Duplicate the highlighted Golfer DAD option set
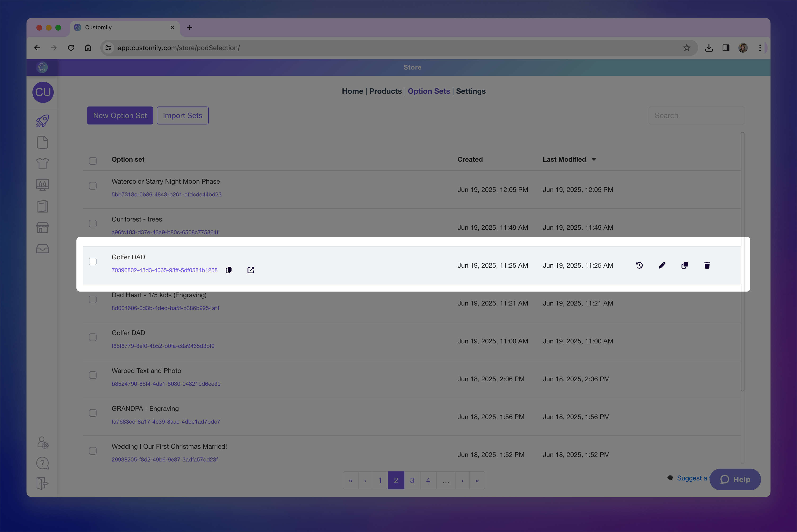This screenshot has width=797, height=532. click(x=685, y=265)
